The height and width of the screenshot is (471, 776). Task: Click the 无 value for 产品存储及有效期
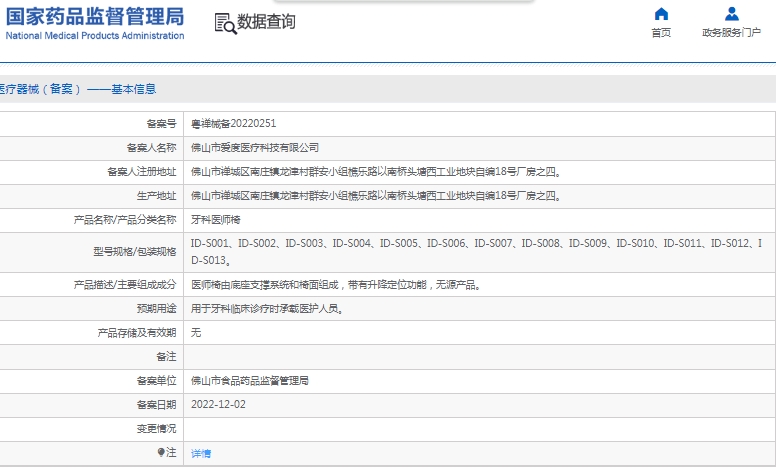pos(196,332)
